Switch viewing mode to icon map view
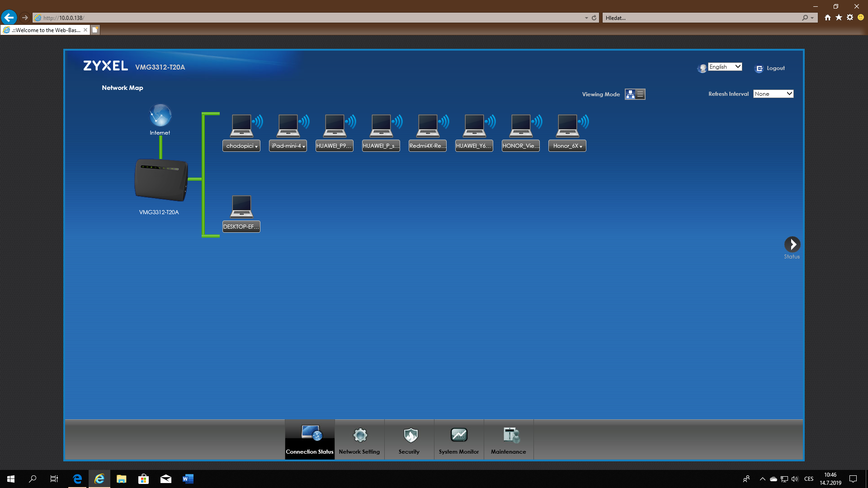Image resolution: width=868 pixels, height=488 pixels. [630, 94]
